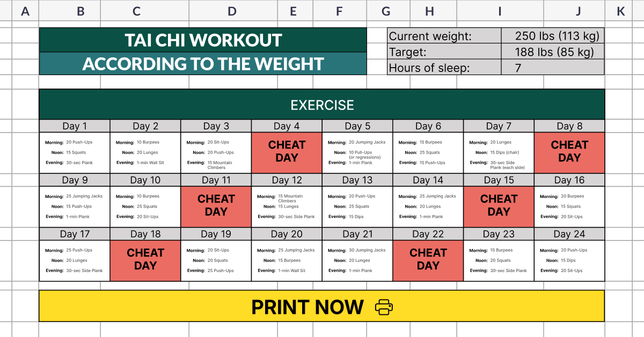The image size is (644, 337).
Task: Select the Cheat Day cell under Day 11
Action: (x=216, y=206)
